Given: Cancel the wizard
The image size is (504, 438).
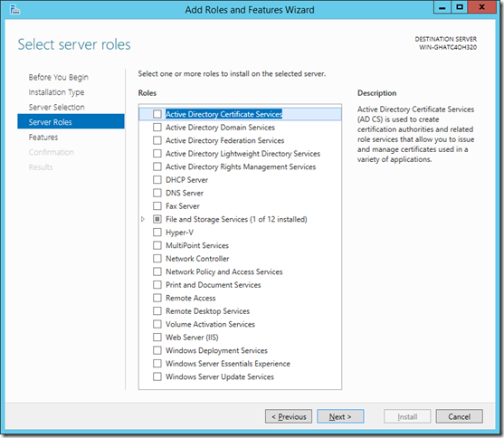Looking at the screenshot, I should 459,416.
